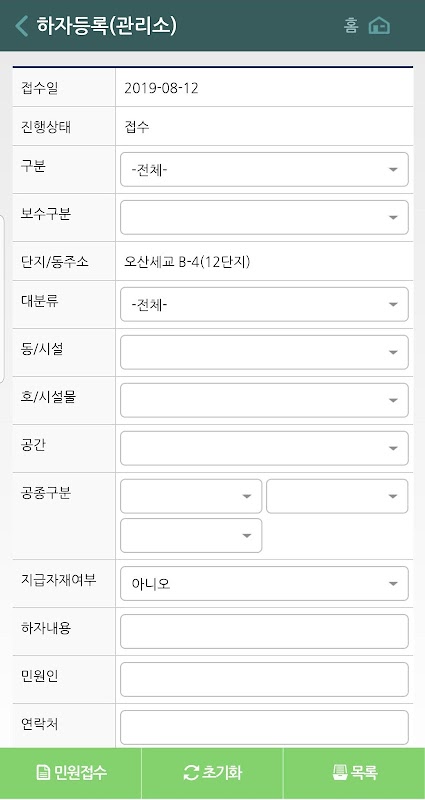Go to home via house icon
Screen dimensions: 425x800
click(379, 25)
